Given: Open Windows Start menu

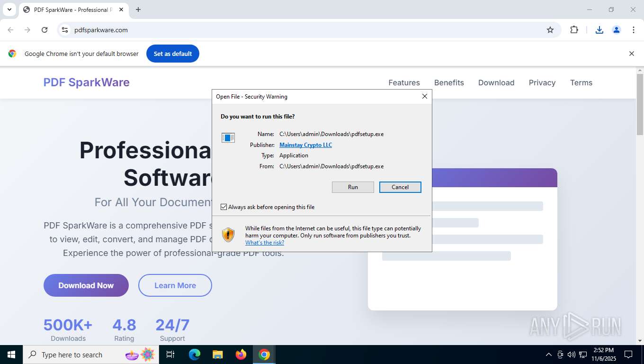Looking at the screenshot, I should pyautogui.click(x=11, y=355).
